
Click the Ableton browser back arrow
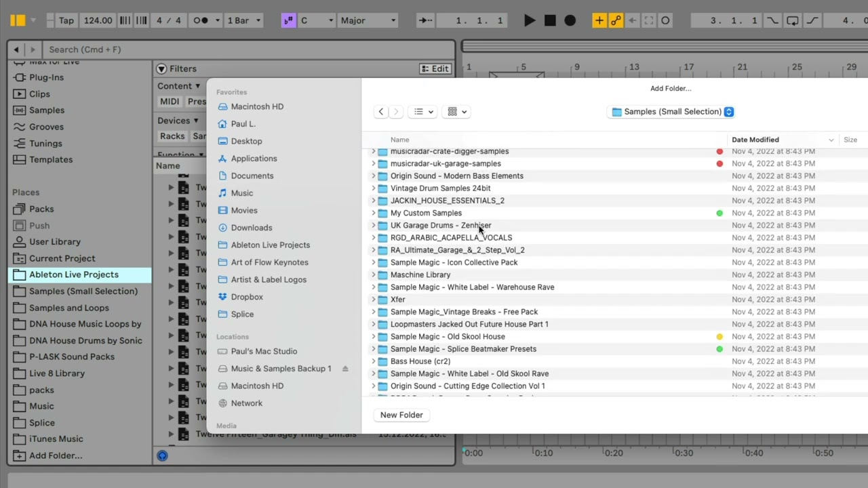[16, 49]
